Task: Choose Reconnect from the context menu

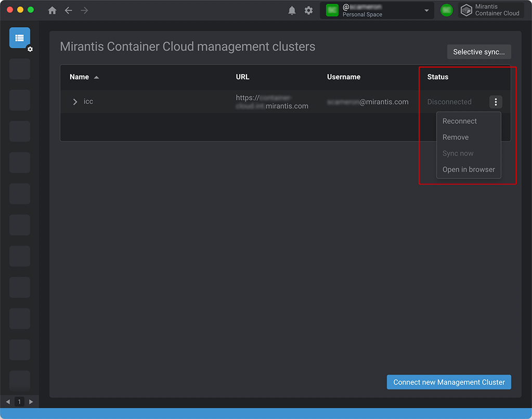Action: (469, 121)
